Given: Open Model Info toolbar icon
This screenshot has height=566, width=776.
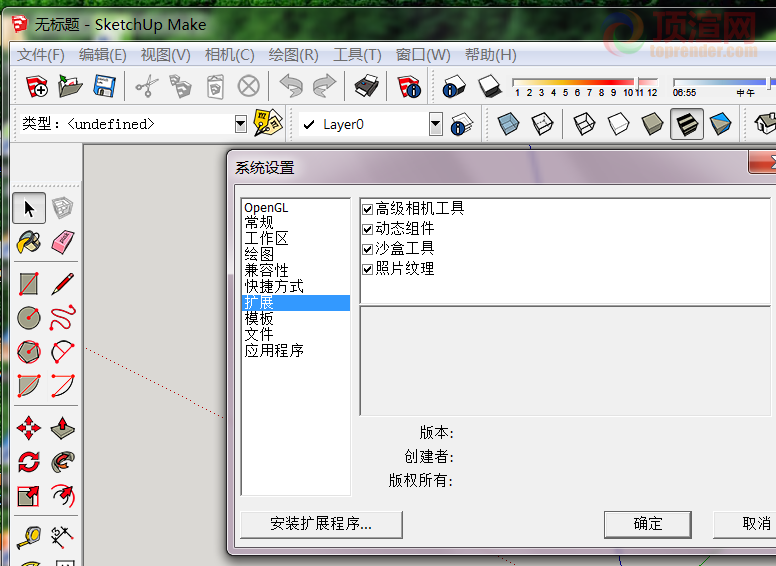Looking at the screenshot, I should (409, 87).
